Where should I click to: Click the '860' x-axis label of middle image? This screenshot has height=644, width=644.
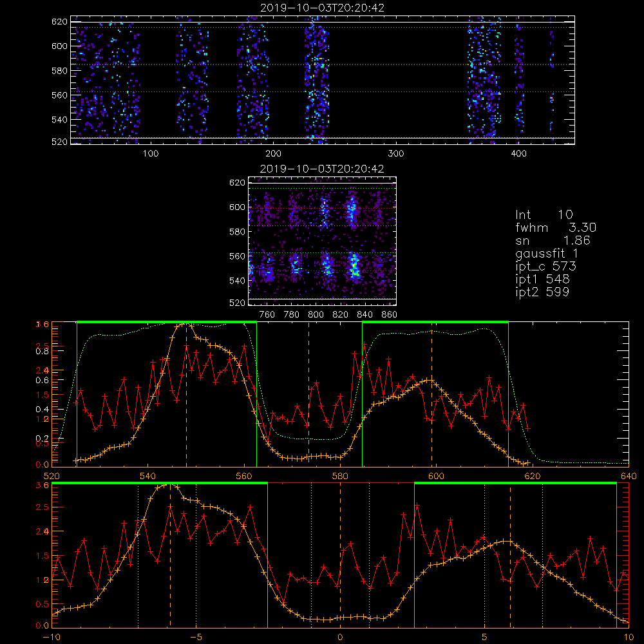390,315
